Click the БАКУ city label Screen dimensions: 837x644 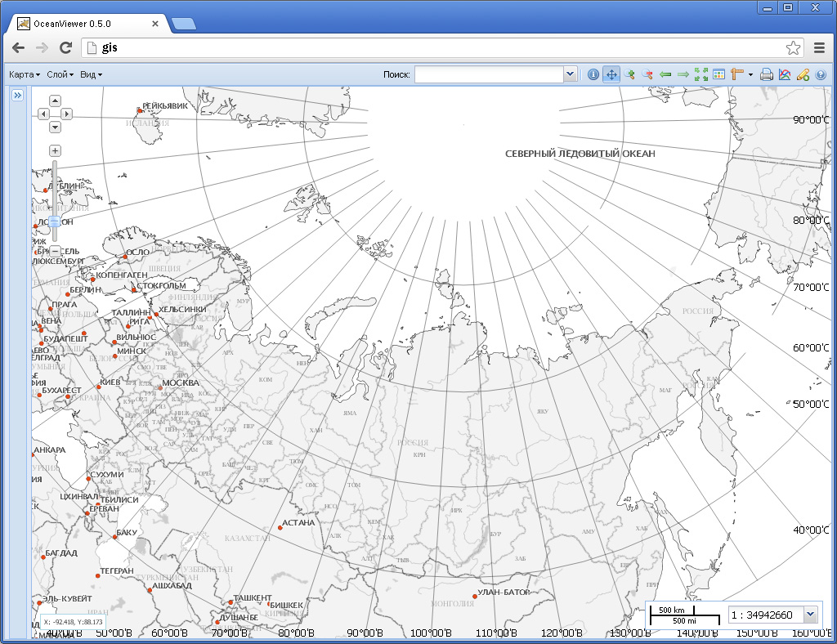coord(127,532)
